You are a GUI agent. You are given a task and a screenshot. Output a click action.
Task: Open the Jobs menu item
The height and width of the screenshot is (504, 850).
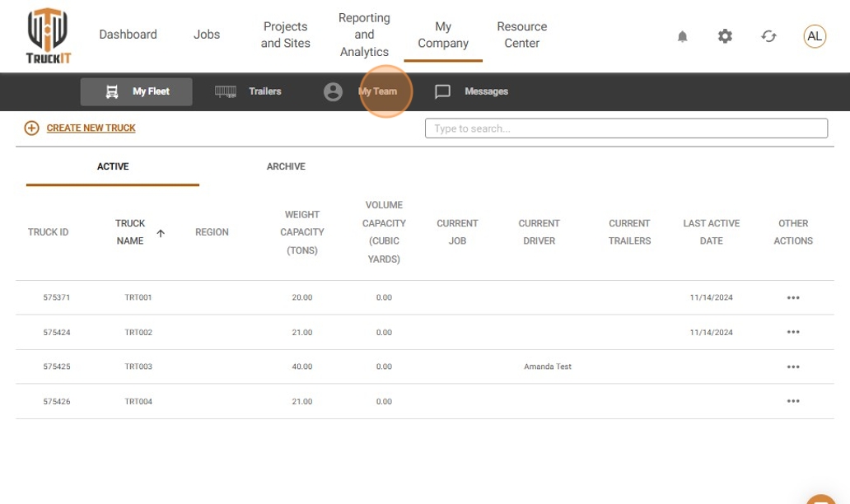tap(207, 34)
